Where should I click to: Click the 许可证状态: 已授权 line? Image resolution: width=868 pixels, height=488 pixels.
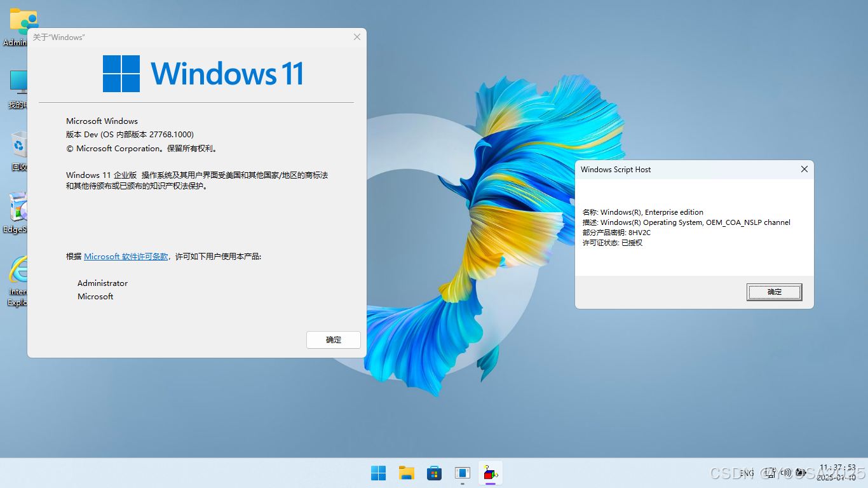pos(613,243)
